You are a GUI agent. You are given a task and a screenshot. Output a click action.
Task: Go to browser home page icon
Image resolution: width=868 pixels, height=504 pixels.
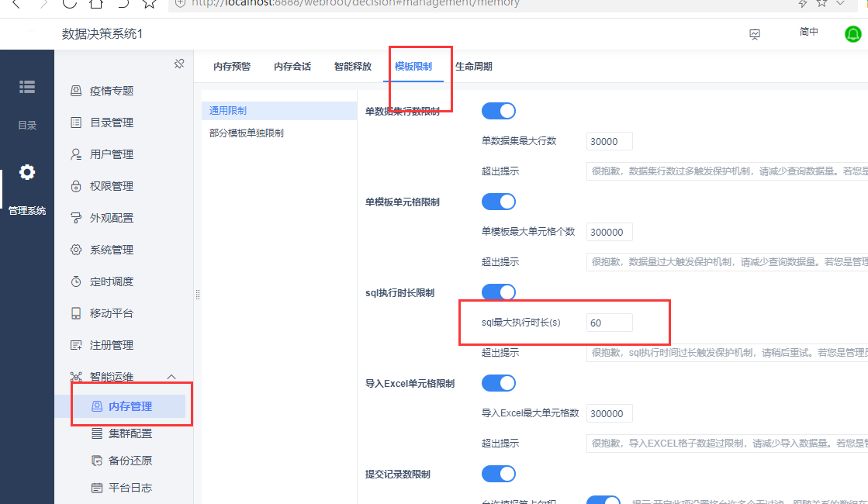(95, 3)
